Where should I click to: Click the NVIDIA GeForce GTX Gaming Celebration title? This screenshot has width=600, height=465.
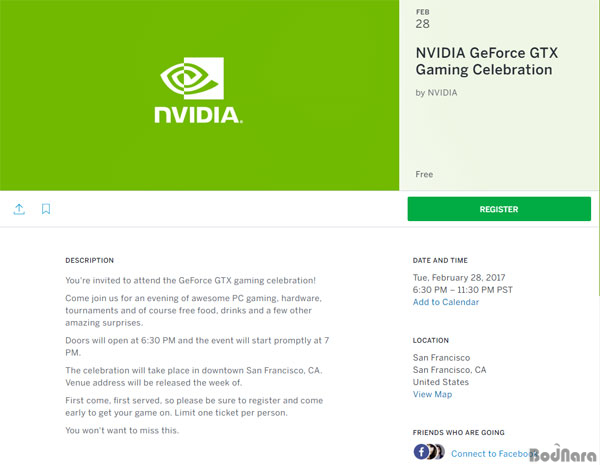point(486,61)
